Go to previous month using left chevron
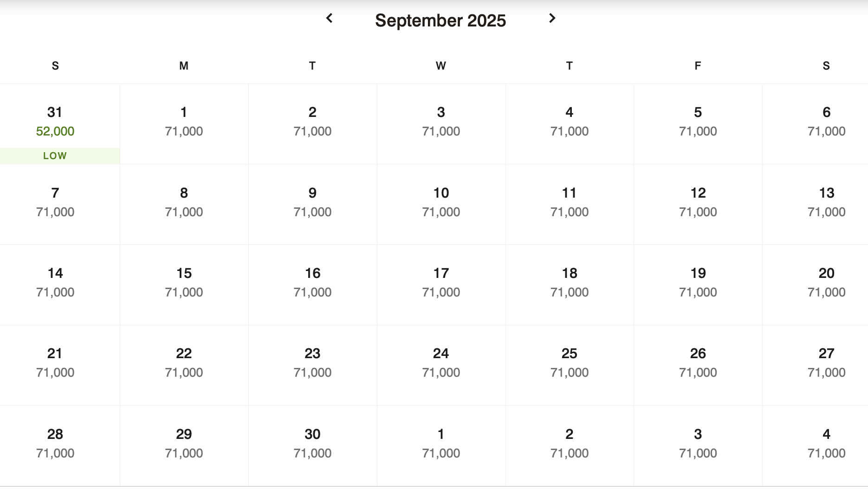868x489 pixels. [330, 19]
